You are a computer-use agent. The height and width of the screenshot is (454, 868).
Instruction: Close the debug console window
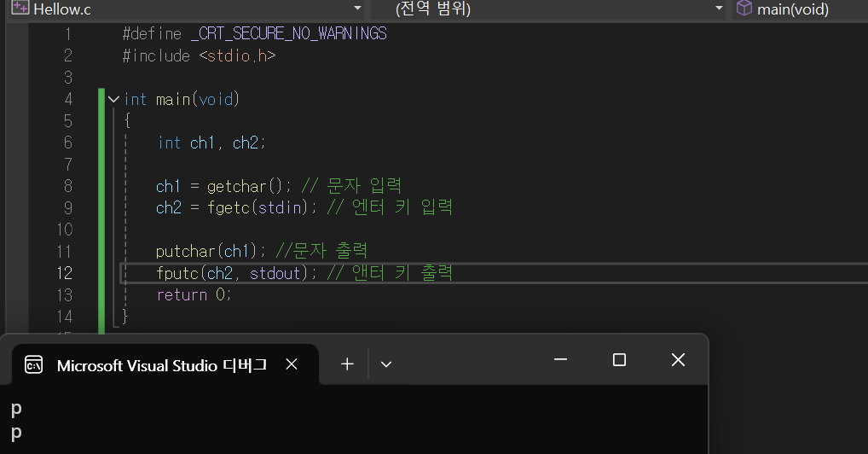point(678,360)
